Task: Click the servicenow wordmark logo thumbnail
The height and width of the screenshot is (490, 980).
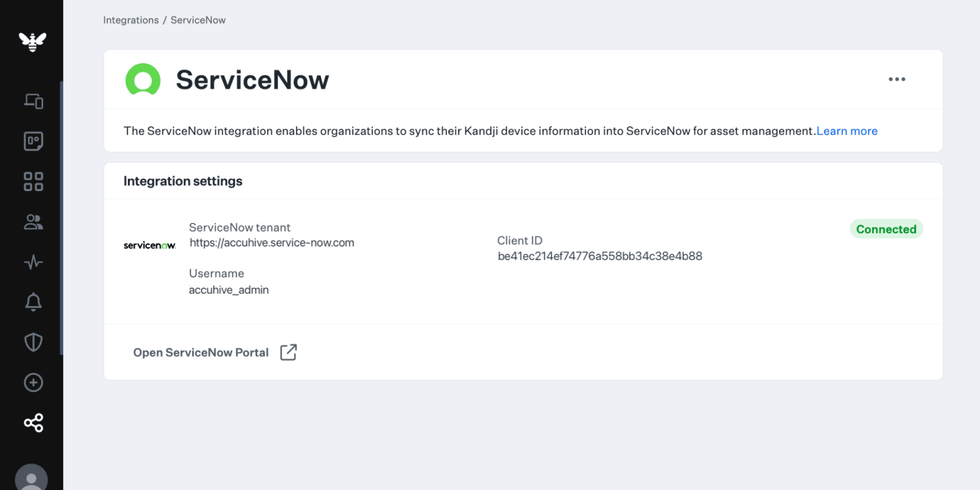Action: (149, 244)
